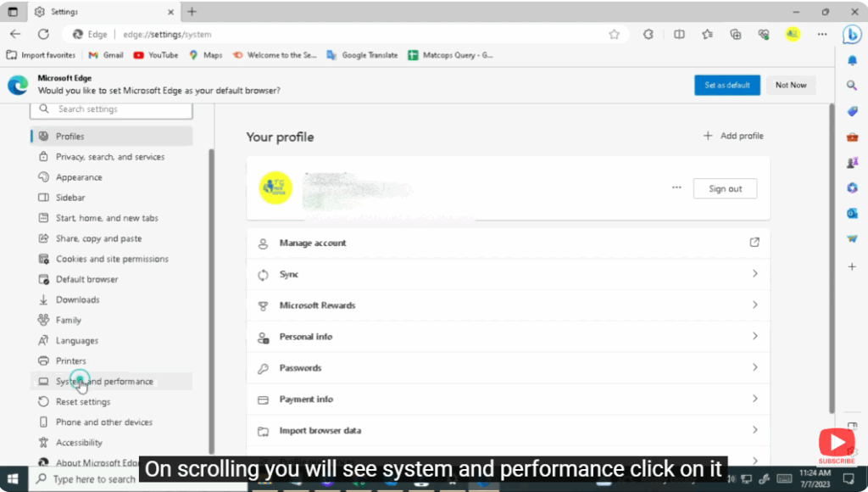Click the split screen icon in toolbar
The height and width of the screenshot is (492, 868).
point(679,34)
